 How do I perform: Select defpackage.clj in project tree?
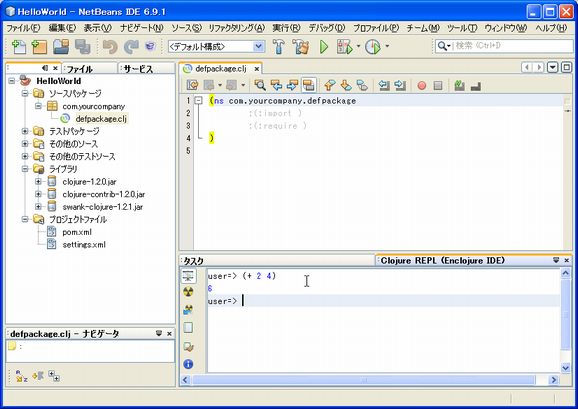tap(101, 119)
